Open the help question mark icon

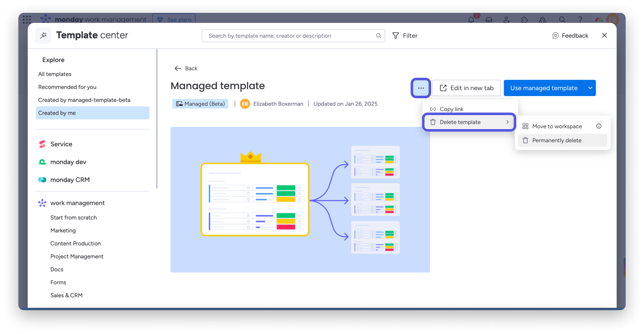tap(580, 19)
